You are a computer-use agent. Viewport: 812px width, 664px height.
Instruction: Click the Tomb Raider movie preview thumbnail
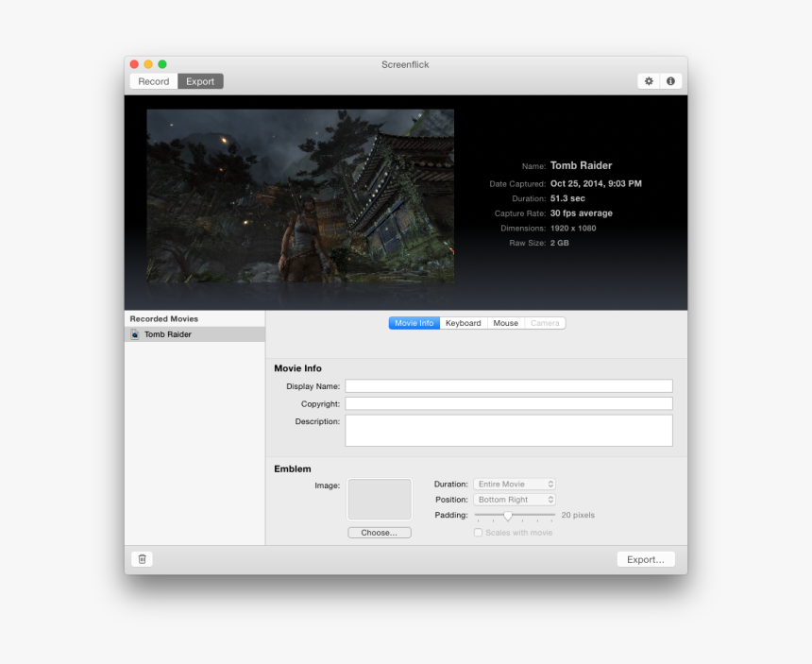pyautogui.click(x=300, y=196)
